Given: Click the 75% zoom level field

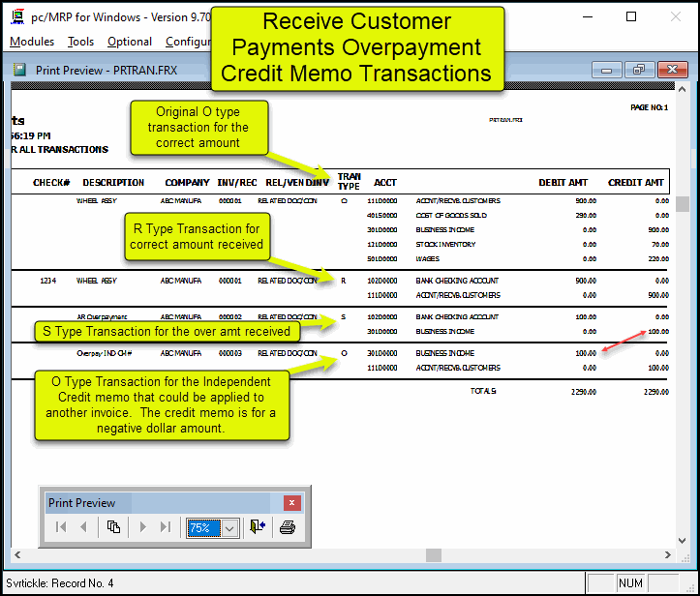Looking at the screenshot, I should coord(203,527).
